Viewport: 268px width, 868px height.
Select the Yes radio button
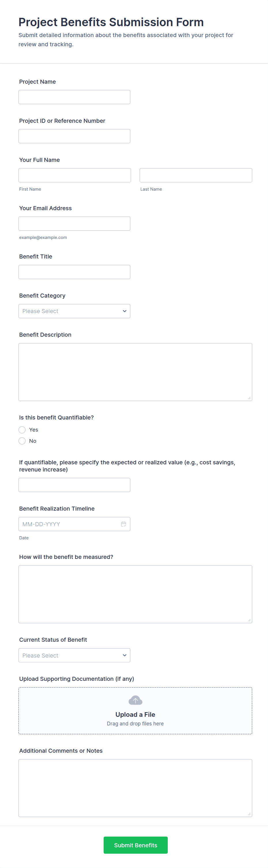[x=22, y=430]
